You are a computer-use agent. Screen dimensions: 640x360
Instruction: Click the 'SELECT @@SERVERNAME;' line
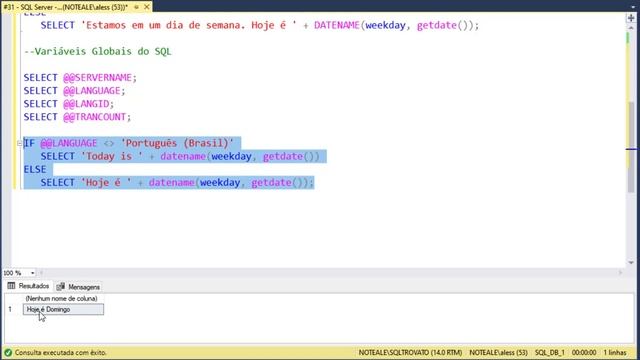[80, 78]
